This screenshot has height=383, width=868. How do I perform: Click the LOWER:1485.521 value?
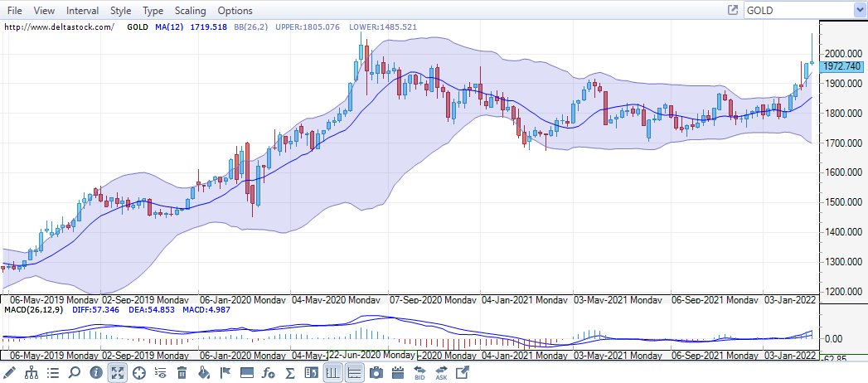pyautogui.click(x=384, y=27)
